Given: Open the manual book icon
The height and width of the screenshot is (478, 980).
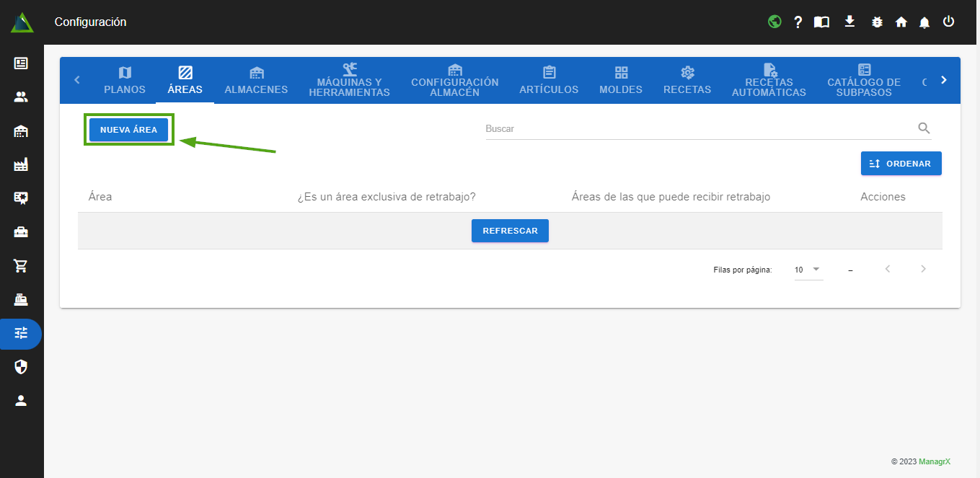Looking at the screenshot, I should pos(821,22).
